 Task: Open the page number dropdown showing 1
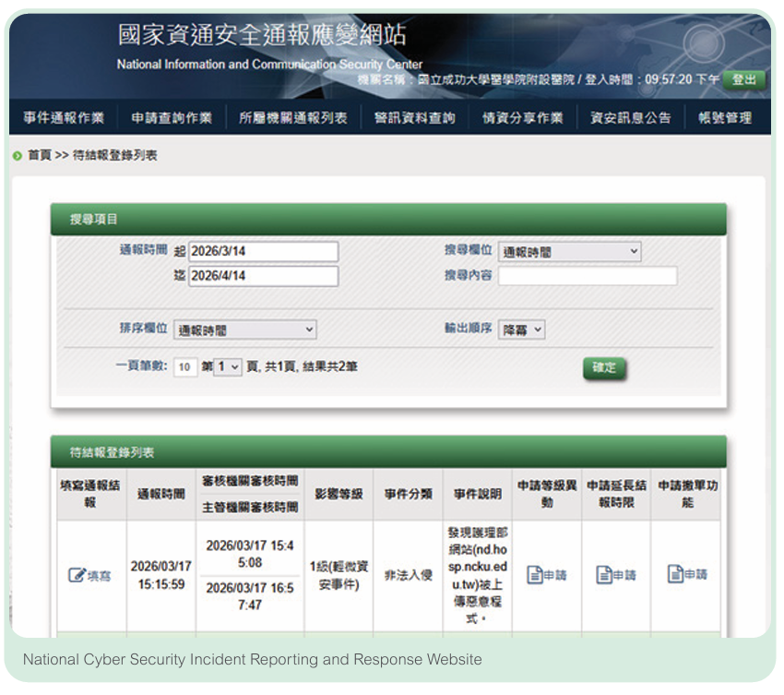228,367
